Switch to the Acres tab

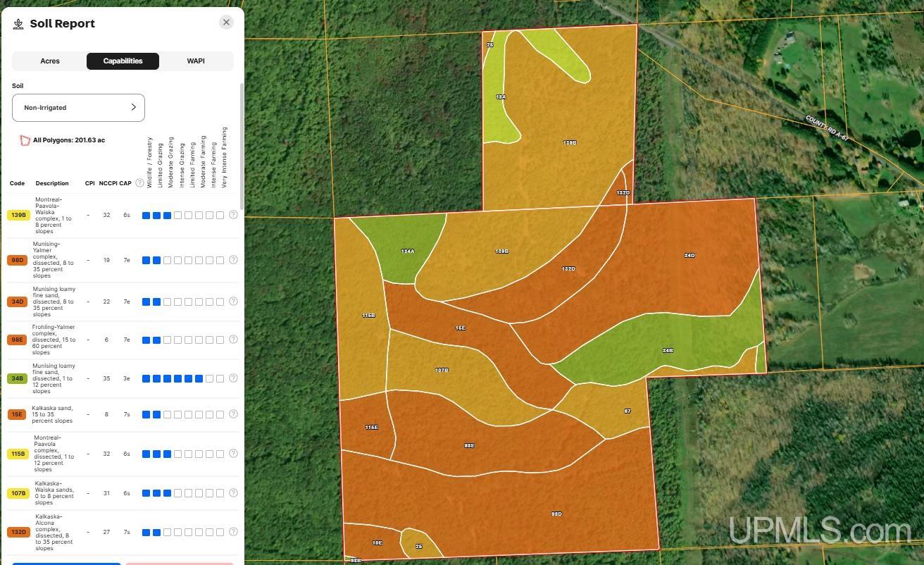coord(49,61)
